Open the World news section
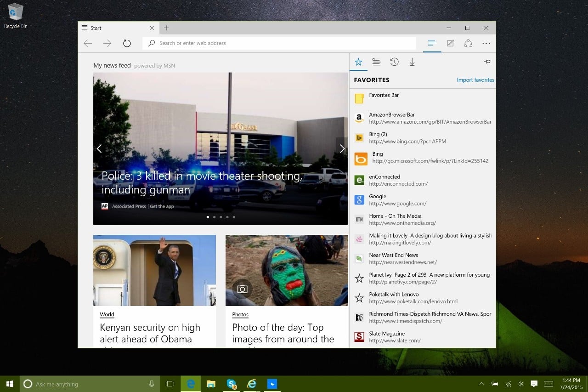 point(107,314)
